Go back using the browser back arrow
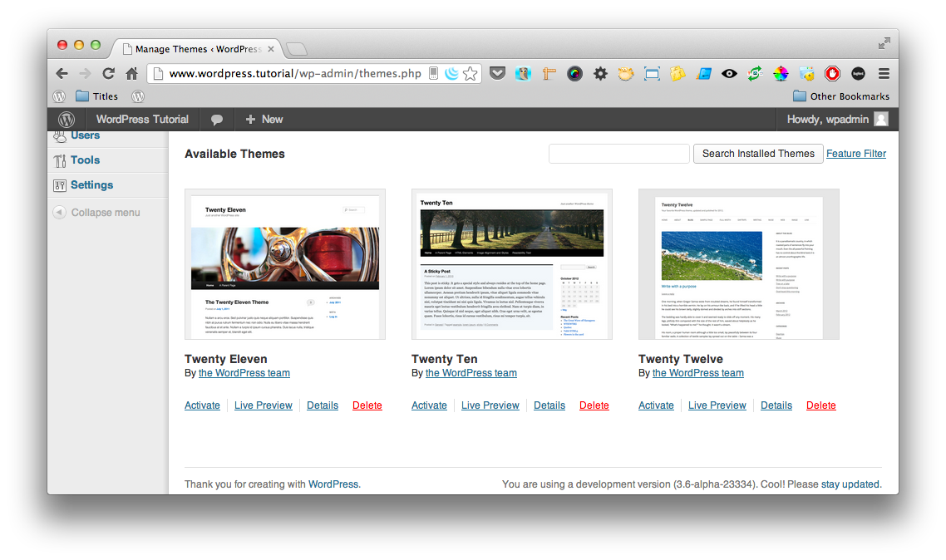This screenshot has width=946, height=560. [62, 74]
